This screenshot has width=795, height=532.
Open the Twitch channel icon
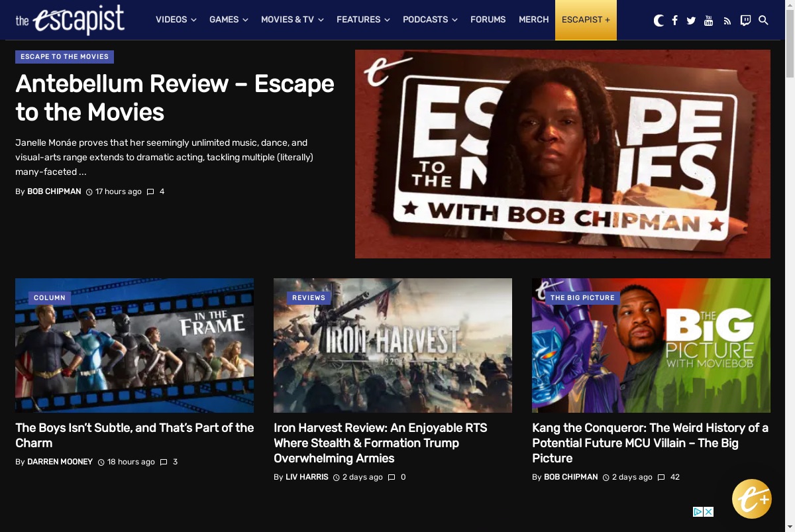[745, 21]
